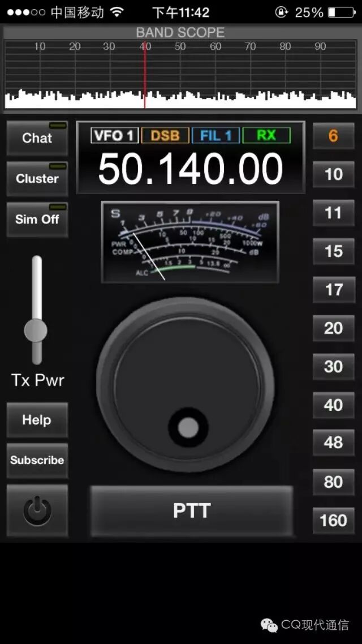Select the 48 meter band
This screenshot has height=644, width=362.
coord(333,443)
